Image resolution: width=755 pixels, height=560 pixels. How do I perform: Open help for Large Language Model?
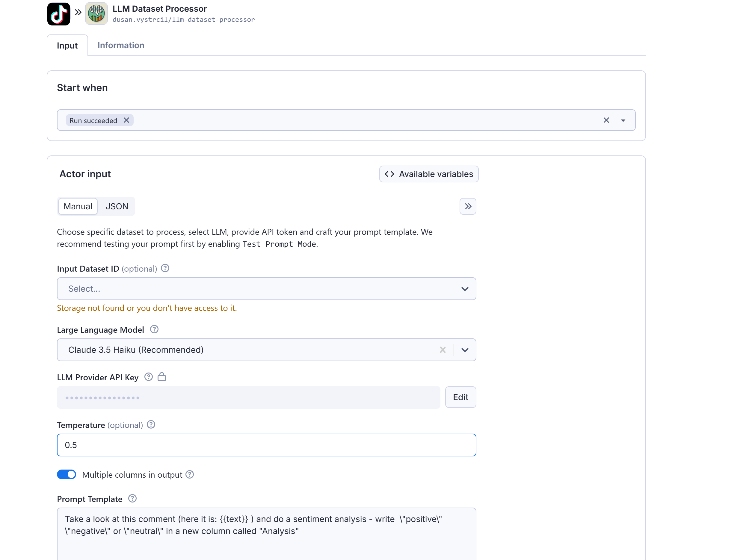154,329
